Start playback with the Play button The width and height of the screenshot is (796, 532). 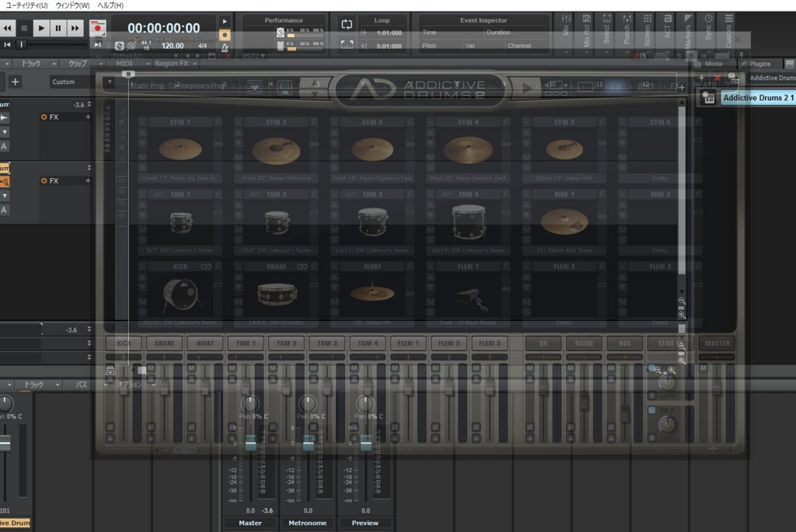41,28
